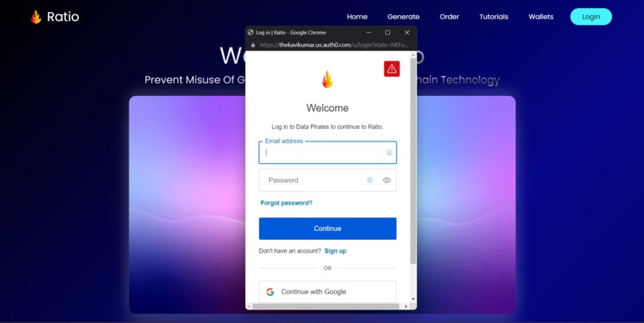Focus the Password input field
644x323 pixels.
pyautogui.click(x=328, y=180)
